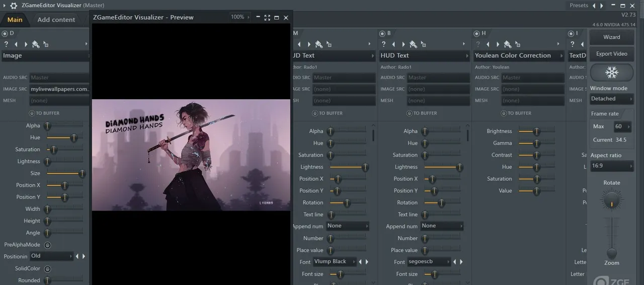Click the paint bucket icon in layer D
Viewport: 644px width, 285px height.
pyautogui.click(x=36, y=44)
